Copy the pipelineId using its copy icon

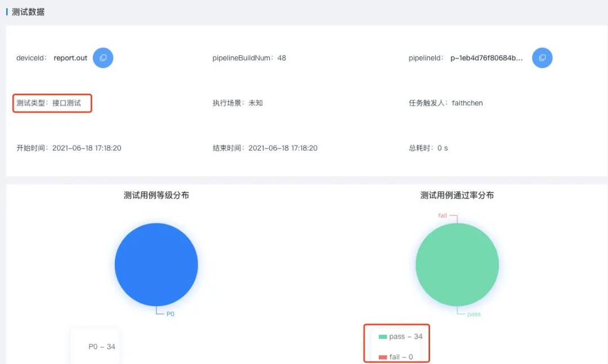click(542, 58)
